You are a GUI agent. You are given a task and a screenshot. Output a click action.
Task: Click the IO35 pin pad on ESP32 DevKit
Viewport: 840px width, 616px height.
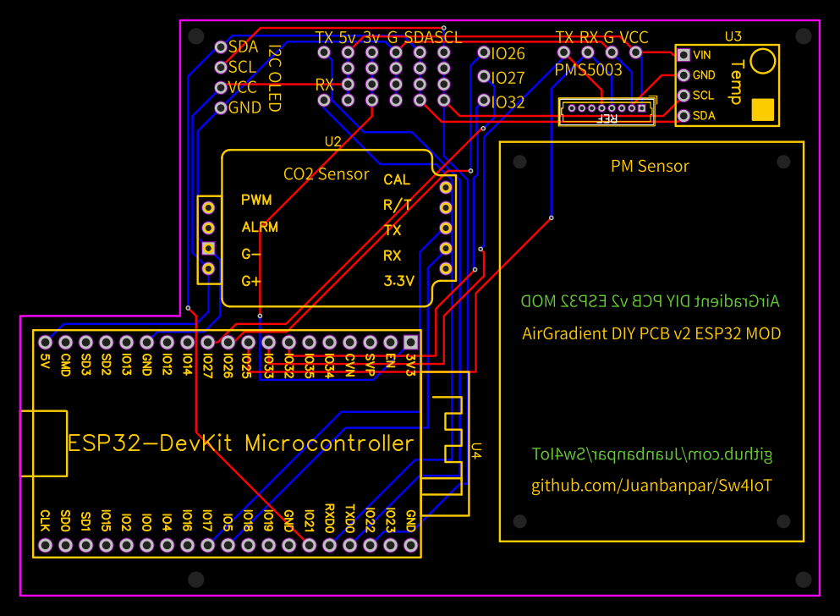(309, 342)
